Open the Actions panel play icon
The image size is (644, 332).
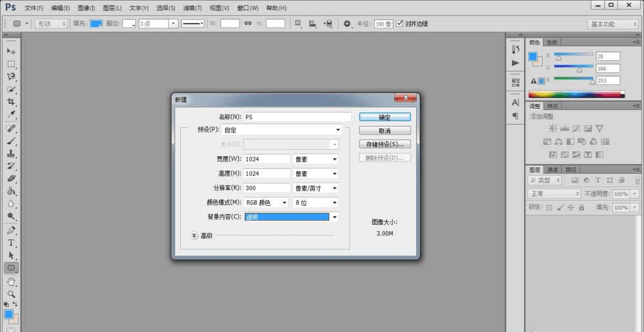coord(515,63)
